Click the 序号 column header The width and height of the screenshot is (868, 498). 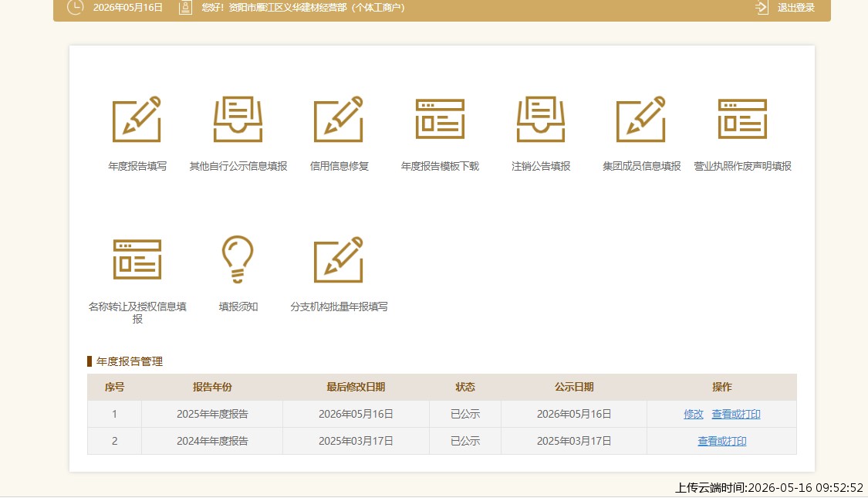pyautogui.click(x=115, y=387)
